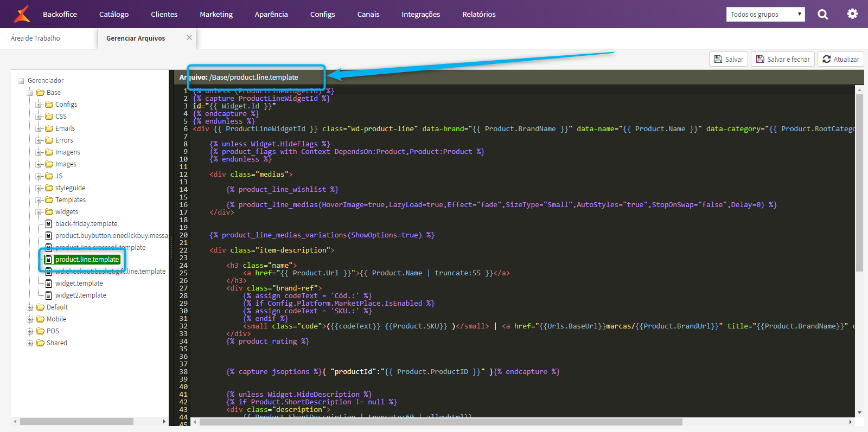This screenshot has width=868, height=432.
Task: Click the Errors folder icon
Action: click(x=49, y=140)
